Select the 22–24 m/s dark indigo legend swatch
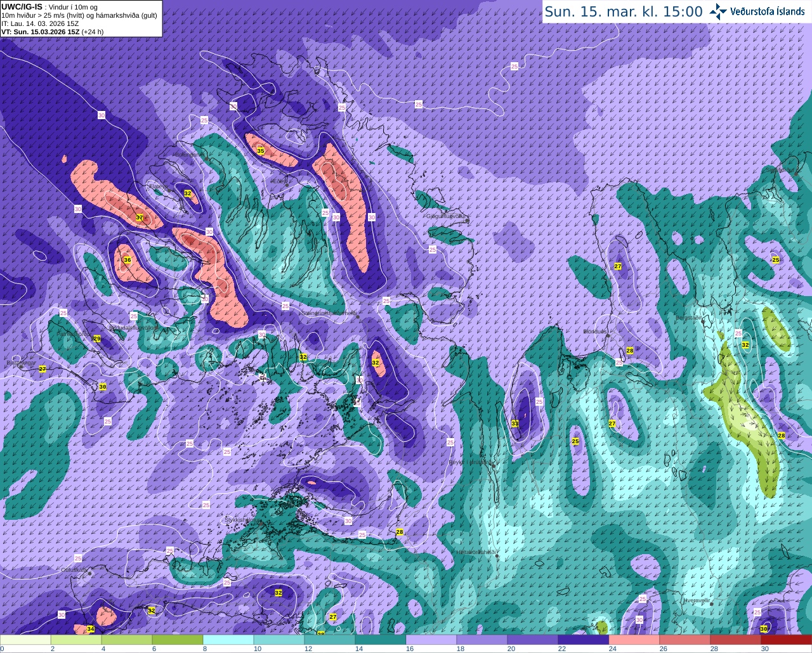The height and width of the screenshot is (653, 812). [584, 640]
